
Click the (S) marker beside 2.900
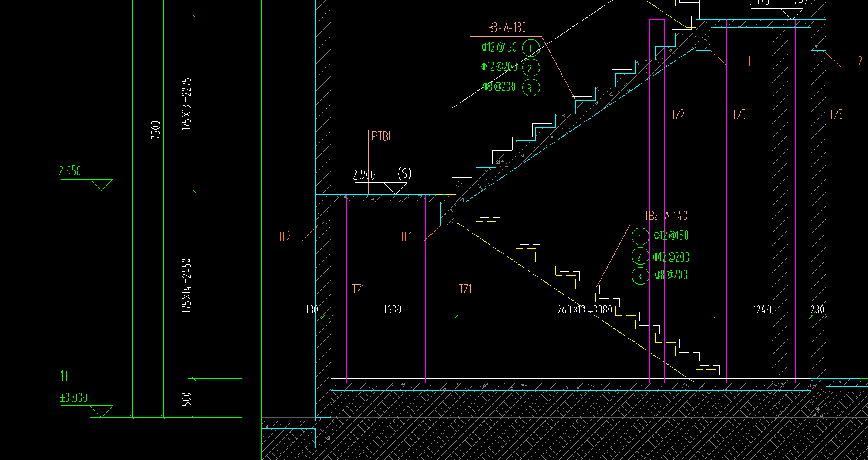pos(404,174)
